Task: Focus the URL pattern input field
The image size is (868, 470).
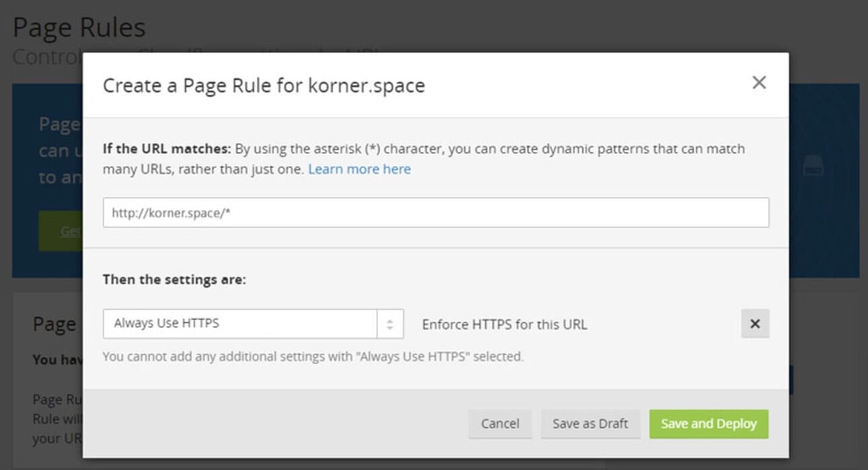Action: click(x=435, y=212)
